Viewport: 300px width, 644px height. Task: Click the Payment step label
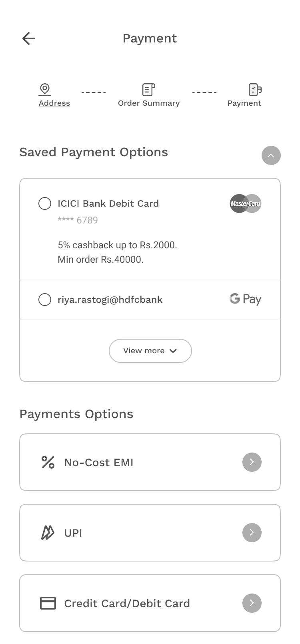pyautogui.click(x=244, y=103)
